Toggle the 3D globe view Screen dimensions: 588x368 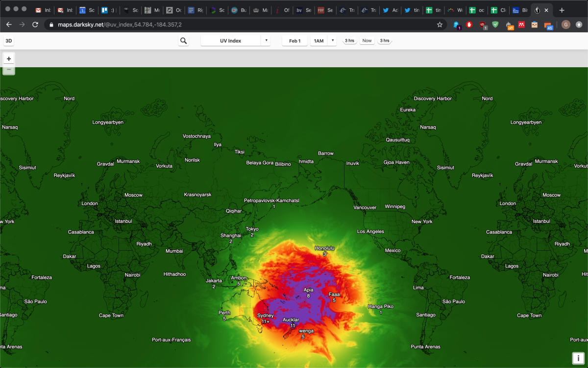tap(9, 41)
